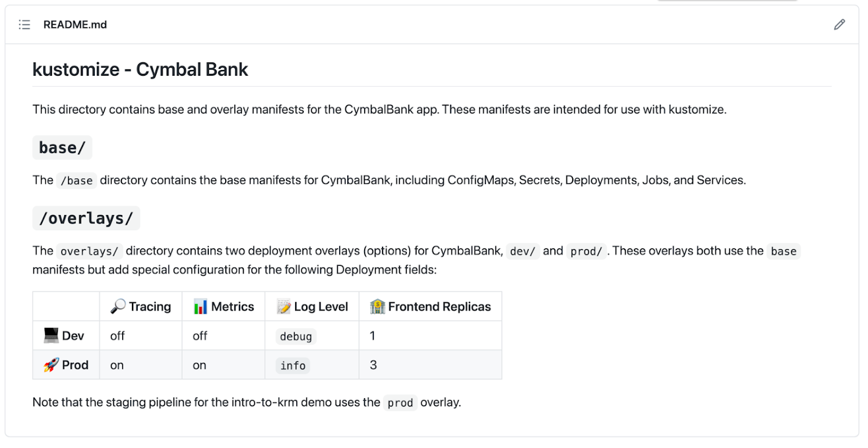Viewport: 868px width, 448px height.
Task: Click the line starting 'Note that the staging pipeline'
Action: pyautogui.click(x=247, y=402)
